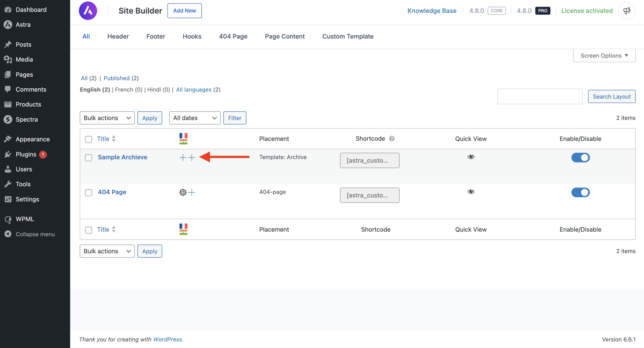Click the French flag in table header
Screen dimensions: 644x348
[183, 136]
